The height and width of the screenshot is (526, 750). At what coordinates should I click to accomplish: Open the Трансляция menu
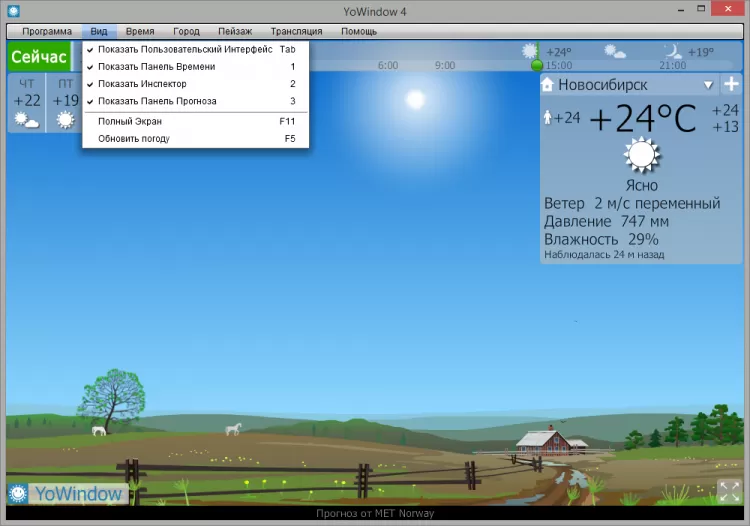point(297,32)
